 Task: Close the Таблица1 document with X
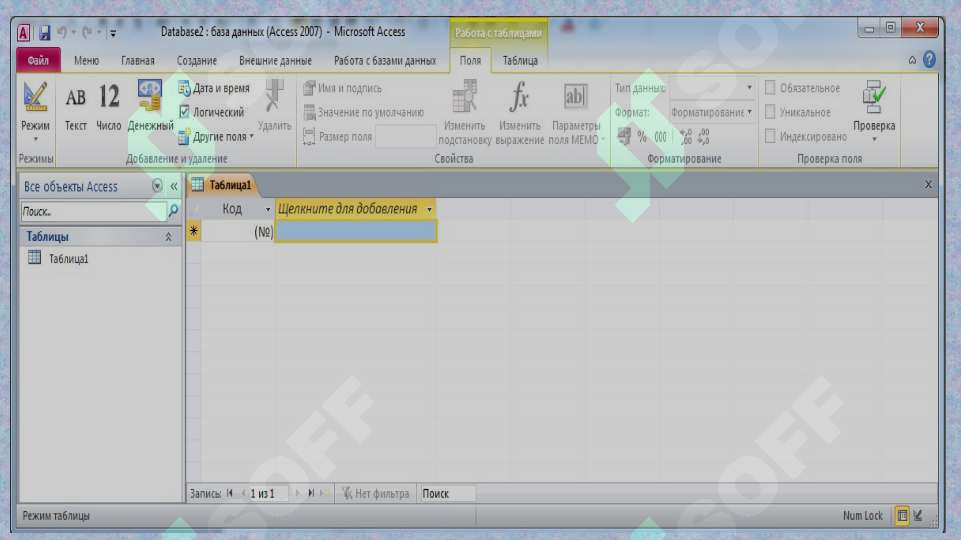click(928, 184)
